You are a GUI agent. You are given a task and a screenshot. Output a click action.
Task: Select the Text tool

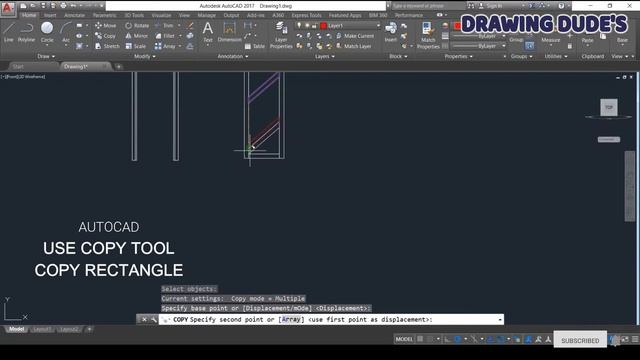tap(208, 32)
